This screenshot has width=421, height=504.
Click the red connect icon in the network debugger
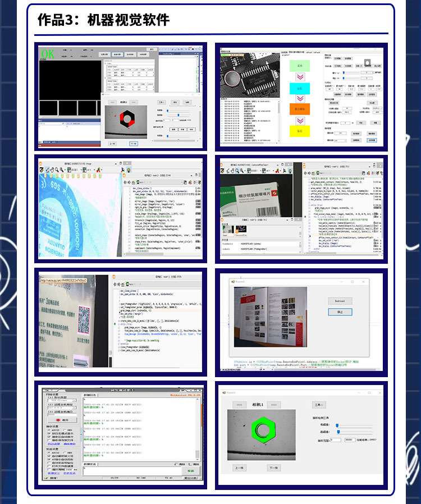point(57,419)
